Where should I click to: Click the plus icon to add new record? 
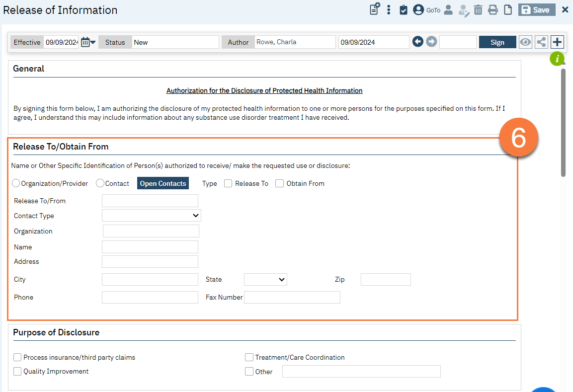(557, 42)
